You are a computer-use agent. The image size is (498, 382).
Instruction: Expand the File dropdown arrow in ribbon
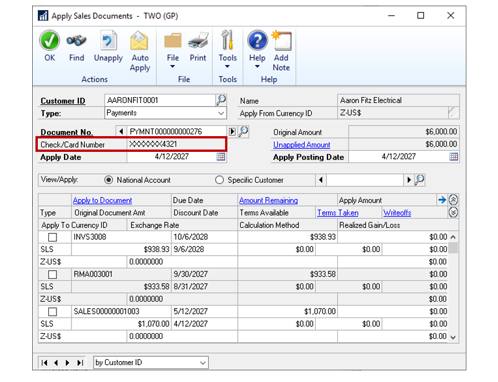click(x=173, y=67)
